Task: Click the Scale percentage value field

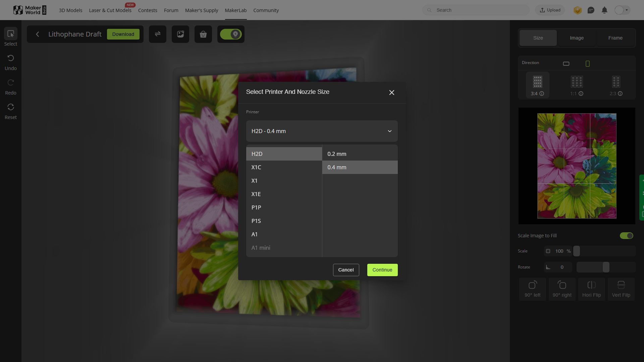Action: click(558, 251)
